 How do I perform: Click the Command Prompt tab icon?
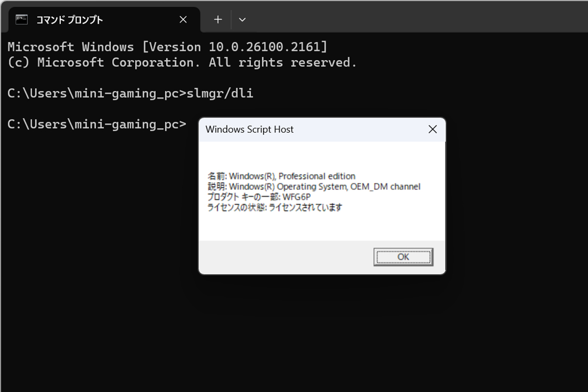point(22,20)
